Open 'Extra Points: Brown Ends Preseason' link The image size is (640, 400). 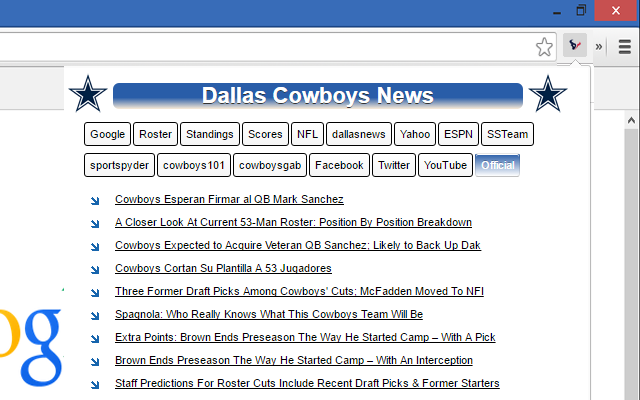[305, 338]
